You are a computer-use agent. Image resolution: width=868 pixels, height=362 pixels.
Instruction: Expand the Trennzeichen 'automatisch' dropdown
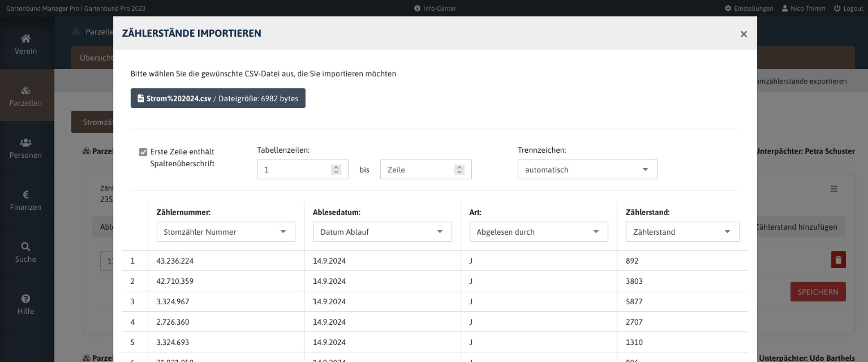(x=587, y=170)
